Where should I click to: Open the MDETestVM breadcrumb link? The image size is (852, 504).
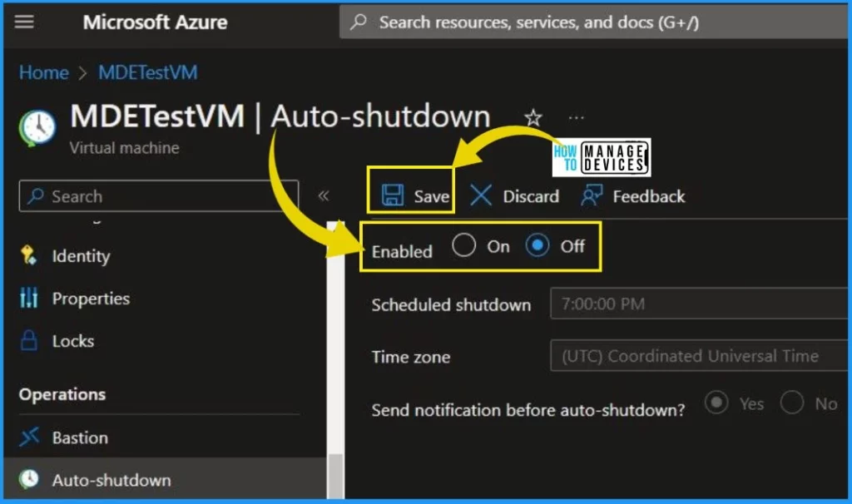point(148,72)
